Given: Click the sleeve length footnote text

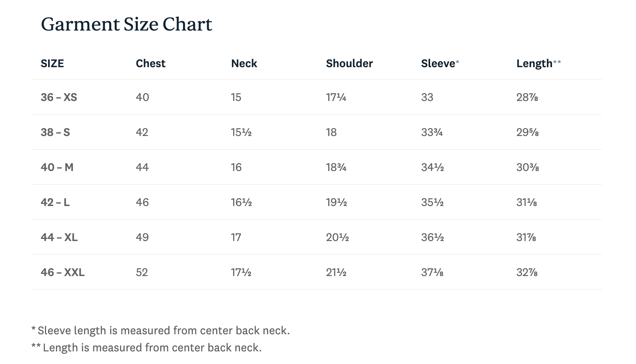Looking at the screenshot, I should tap(163, 331).
